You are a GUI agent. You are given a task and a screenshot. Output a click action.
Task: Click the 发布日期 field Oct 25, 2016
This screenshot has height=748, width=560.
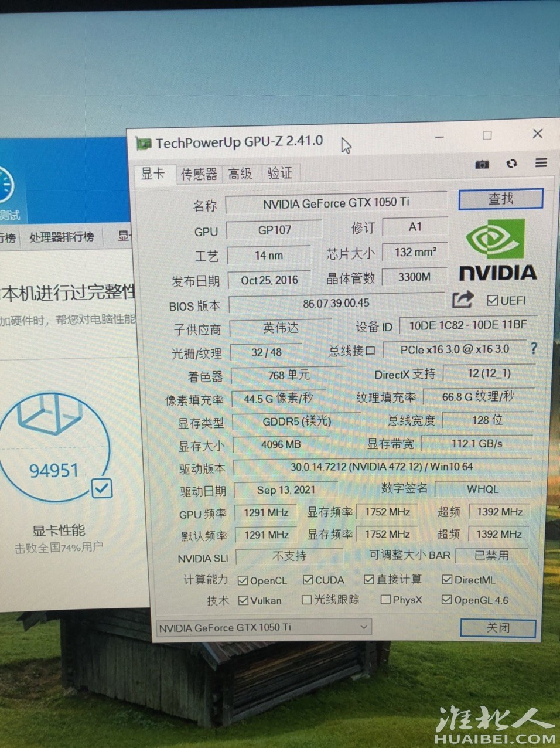tap(269, 280)
